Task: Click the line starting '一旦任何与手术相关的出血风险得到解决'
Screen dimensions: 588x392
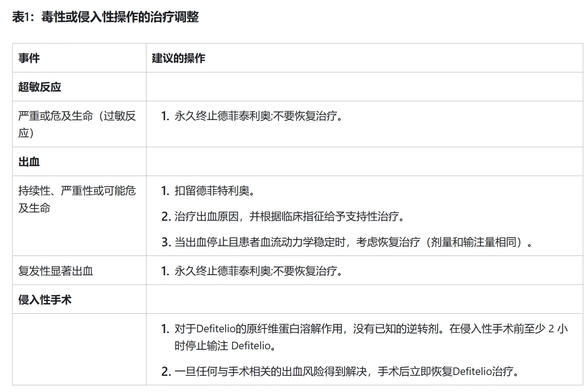Action: 348,371
